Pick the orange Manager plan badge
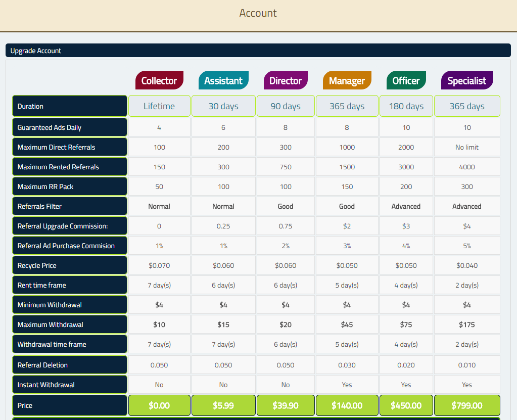This screenshot has height=420, width=517. pos(347,80)
